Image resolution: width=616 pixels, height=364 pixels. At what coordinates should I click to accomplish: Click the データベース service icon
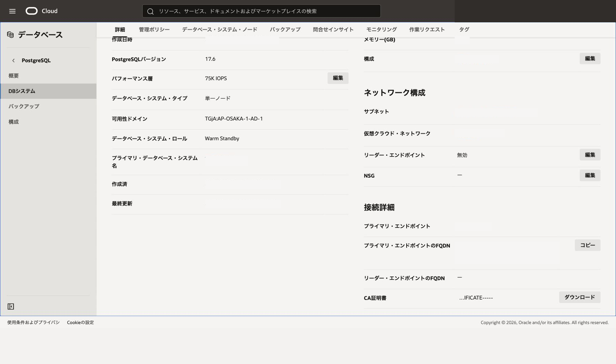pyautogui.click(x=10, y=35)
